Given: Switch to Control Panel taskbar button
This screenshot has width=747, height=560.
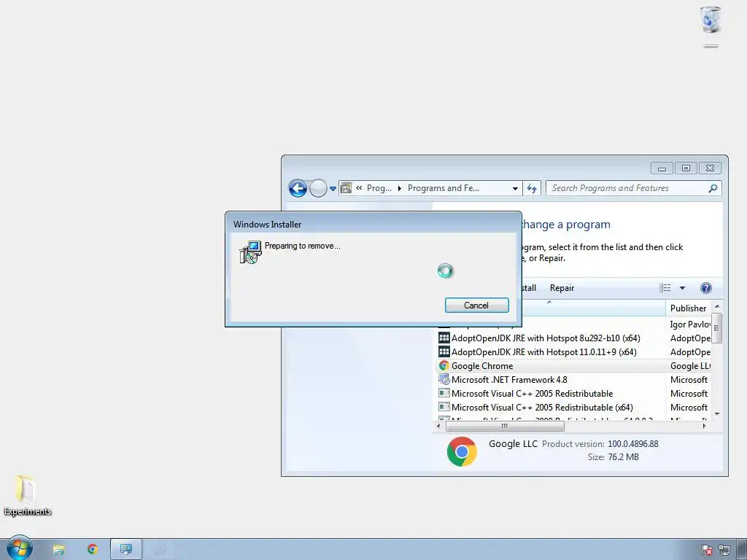Looking at the screenshot, I should pyautogui.click(x=126, y=550).
